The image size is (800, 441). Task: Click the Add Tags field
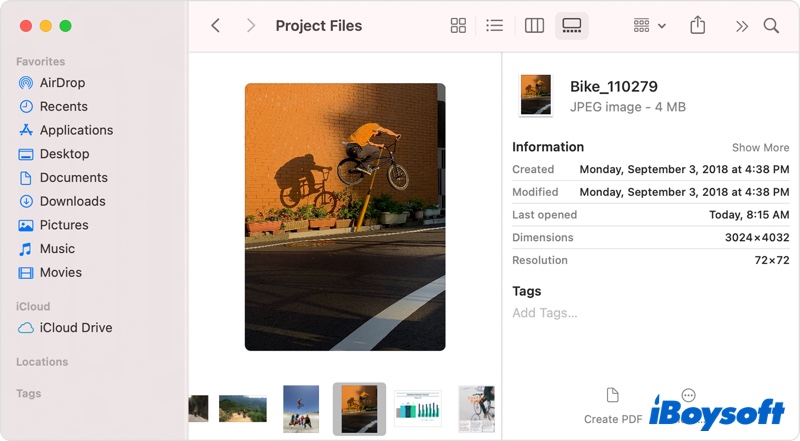545,313
